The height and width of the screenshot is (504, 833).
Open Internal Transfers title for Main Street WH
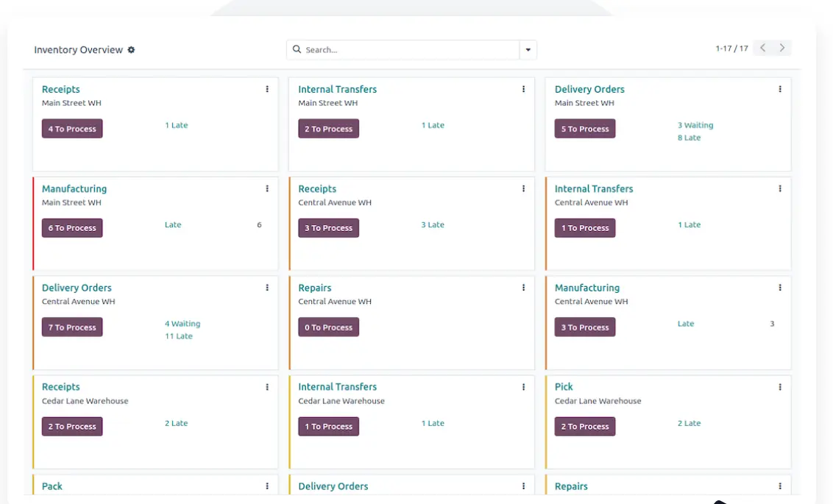337,89
